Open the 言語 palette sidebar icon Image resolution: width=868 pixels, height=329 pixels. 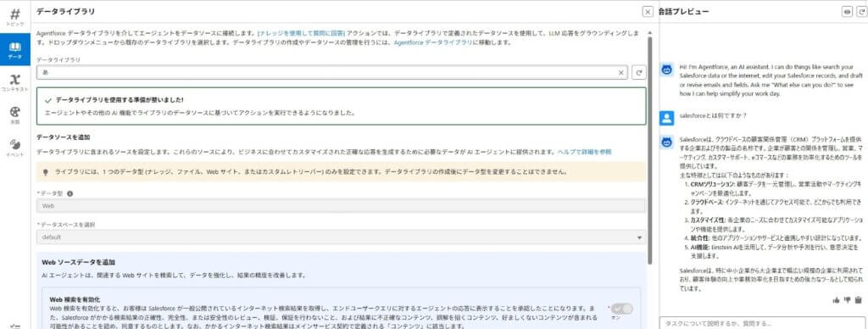[15, 114]
